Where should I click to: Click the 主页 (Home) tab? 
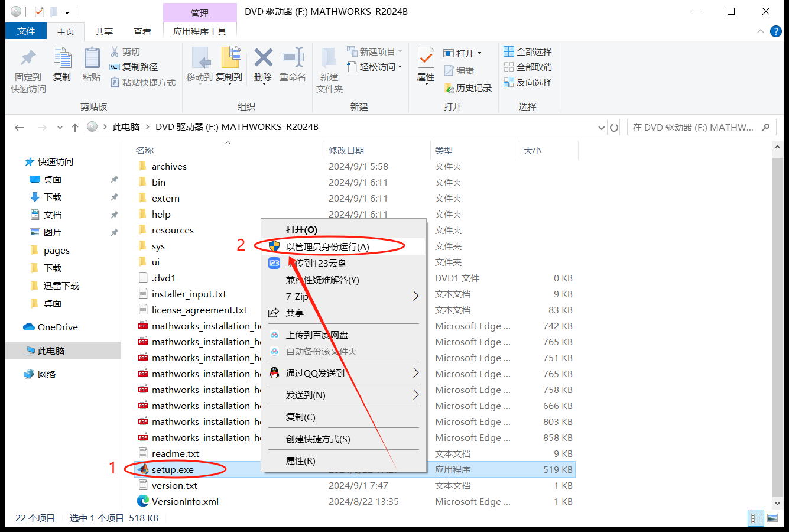pos(66,31)
